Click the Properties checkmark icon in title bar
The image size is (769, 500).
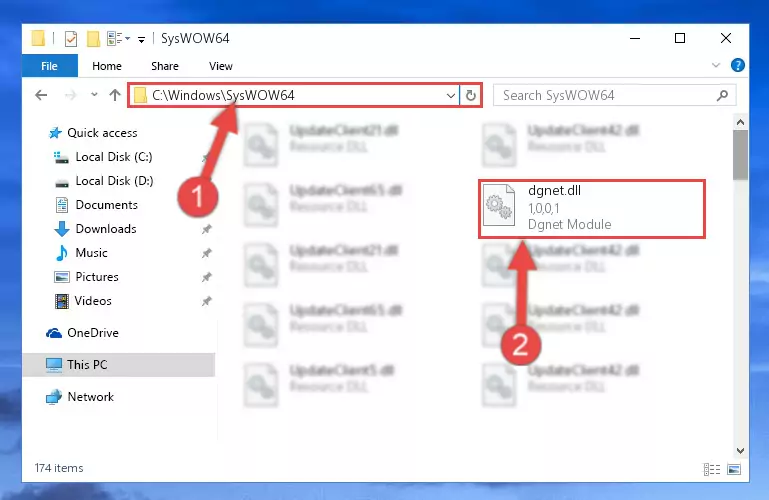(71, 38)
